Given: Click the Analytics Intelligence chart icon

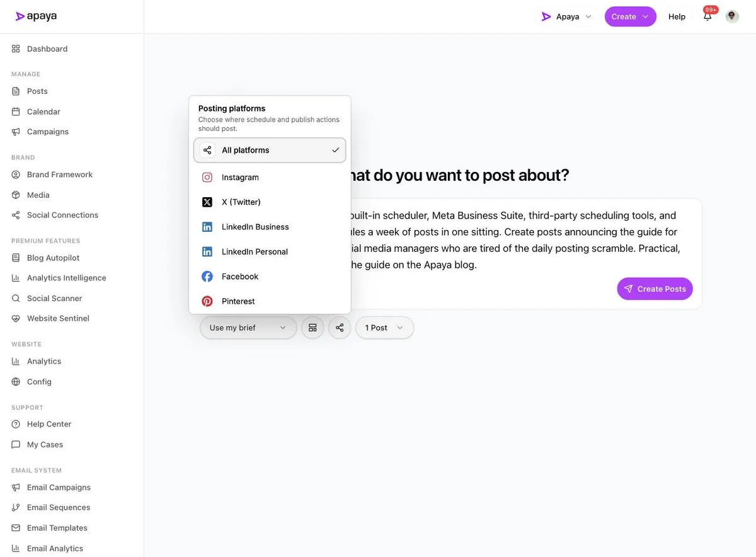Looking at the screenshot, I should tap(16, 278).
